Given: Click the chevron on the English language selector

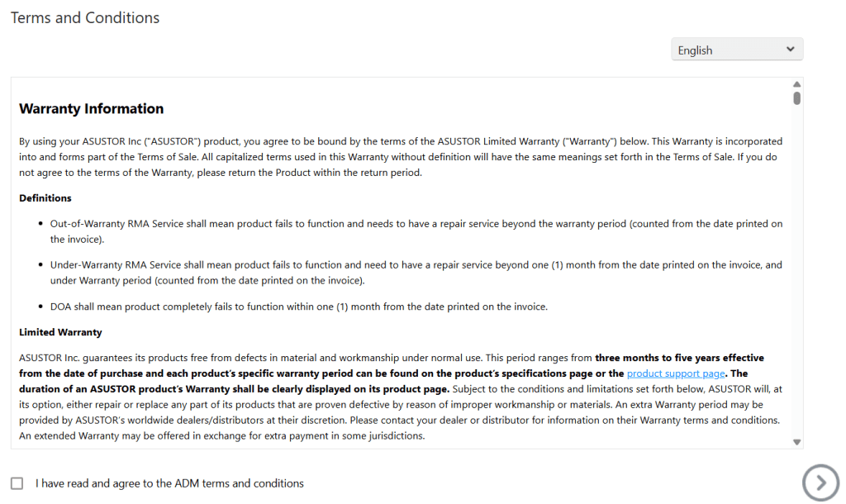Looking at the screenshot, I should [x=790, y=50].
